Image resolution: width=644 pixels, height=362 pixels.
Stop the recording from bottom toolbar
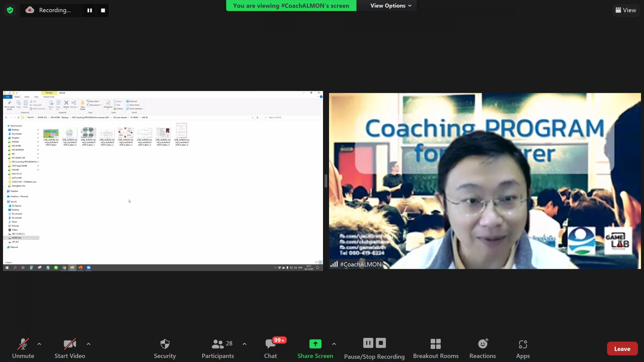coord(381,343)
